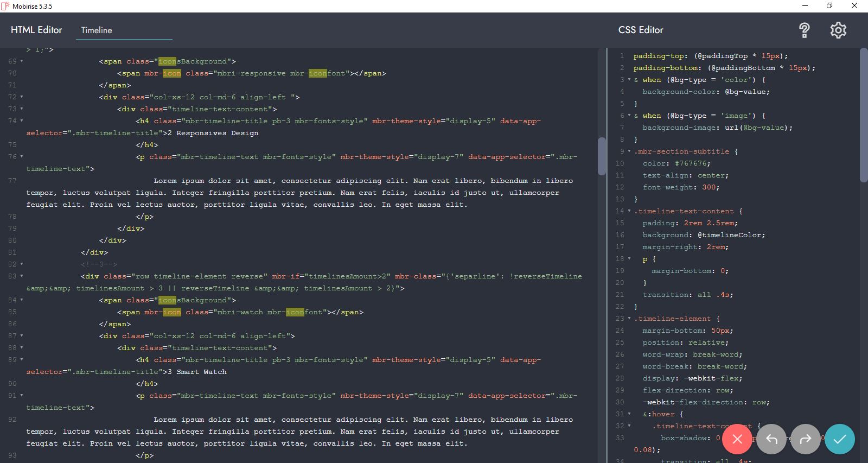Open the settings gear icon

[x=838, y=30]
